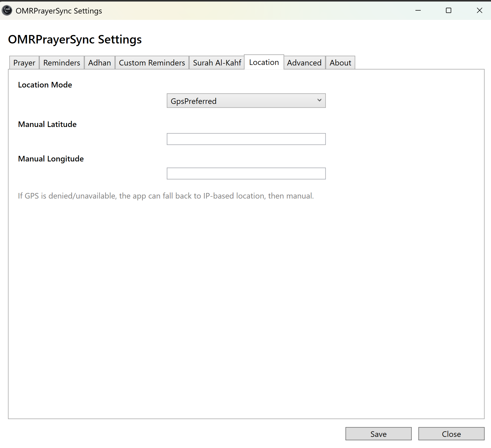Image resolution: width=491 pixels, height=448 pixels.
Task: Open the Reminders tab
Action: 62,63
